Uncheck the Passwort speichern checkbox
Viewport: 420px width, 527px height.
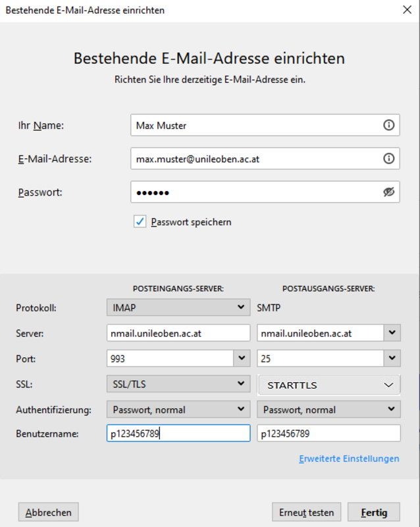(x=140, y=222)
